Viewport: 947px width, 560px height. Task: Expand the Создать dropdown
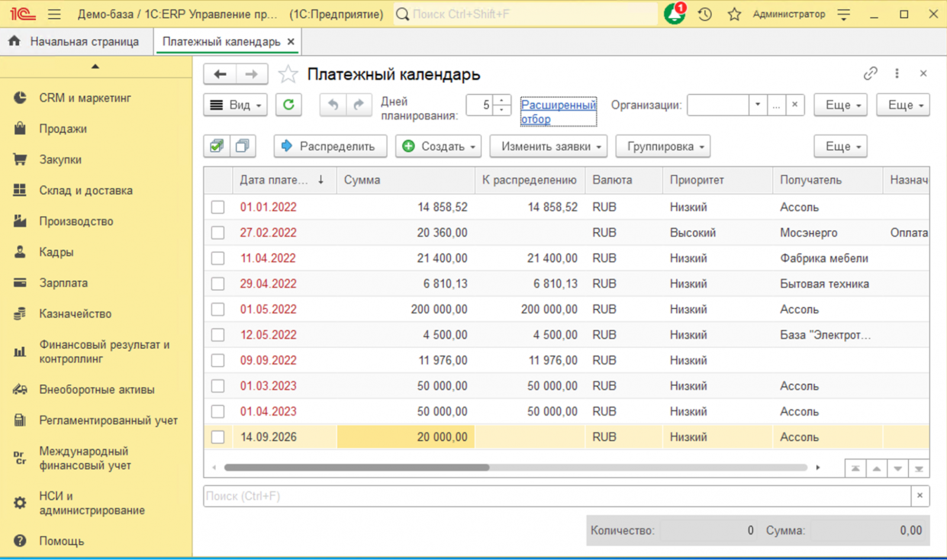click(439, 146)
